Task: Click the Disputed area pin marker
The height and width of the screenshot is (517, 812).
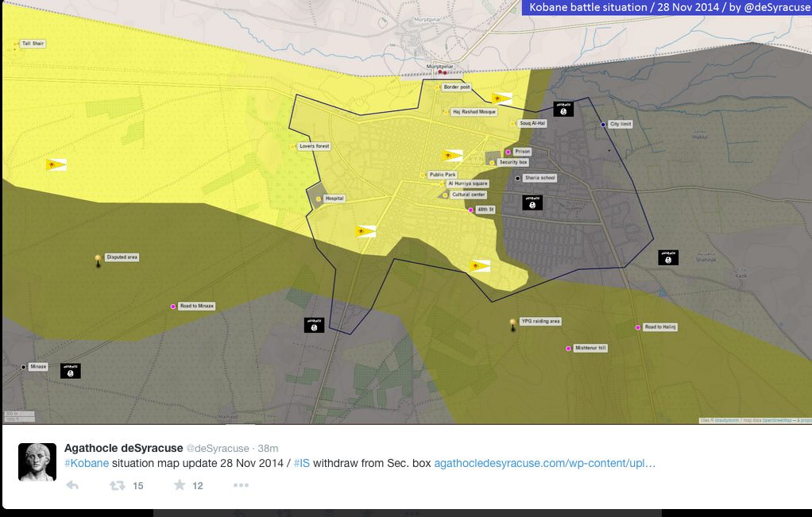Action: [x=98, y=259]
